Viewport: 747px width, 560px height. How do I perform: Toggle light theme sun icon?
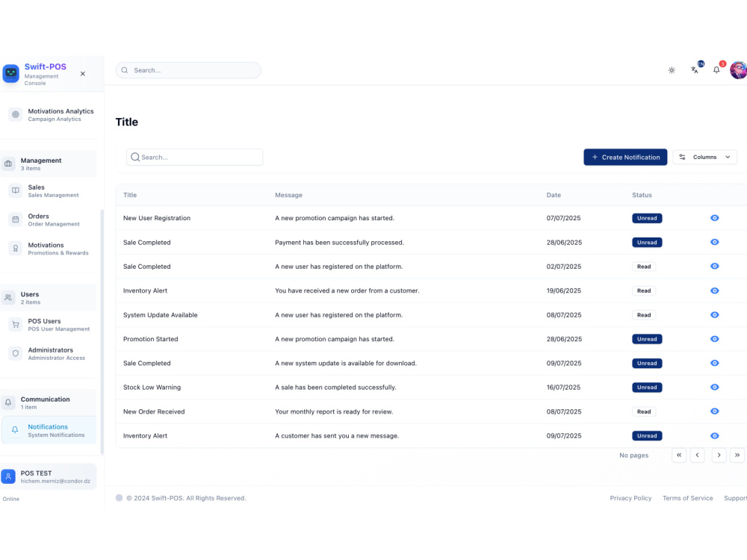coord(672,70)
